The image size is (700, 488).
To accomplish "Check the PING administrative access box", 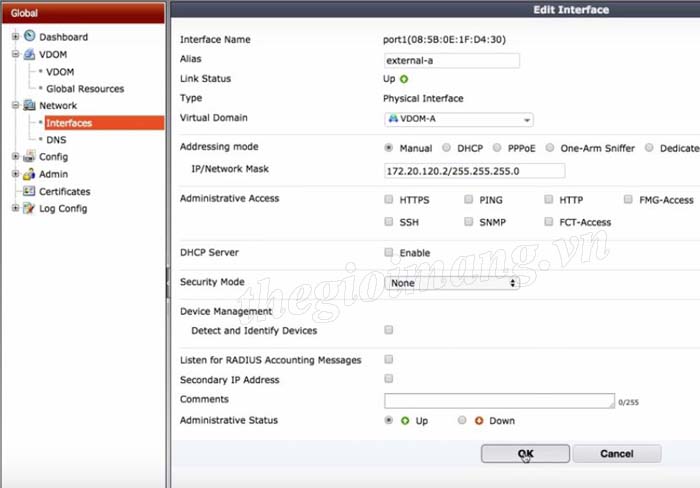I will click(x=469, y=200).
